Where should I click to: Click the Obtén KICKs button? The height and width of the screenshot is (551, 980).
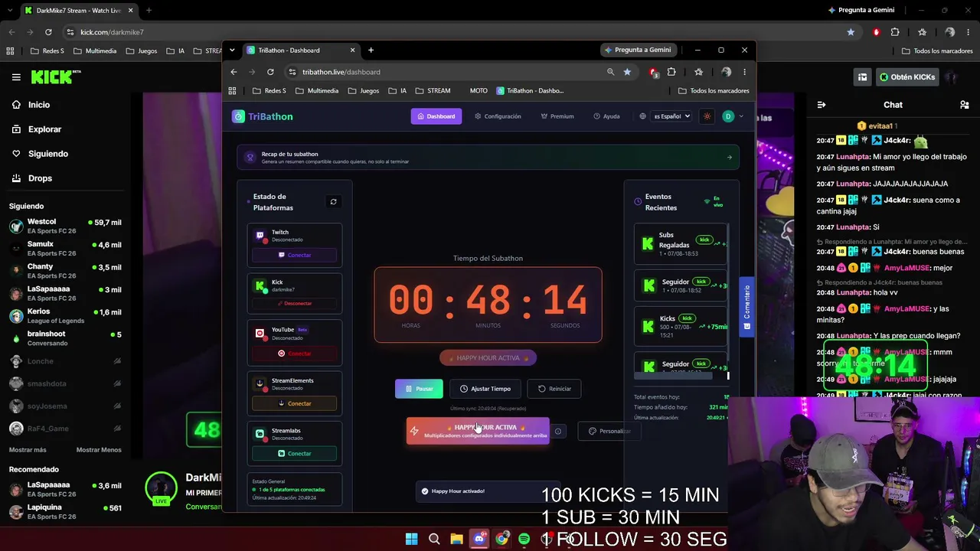click(907, 77)
